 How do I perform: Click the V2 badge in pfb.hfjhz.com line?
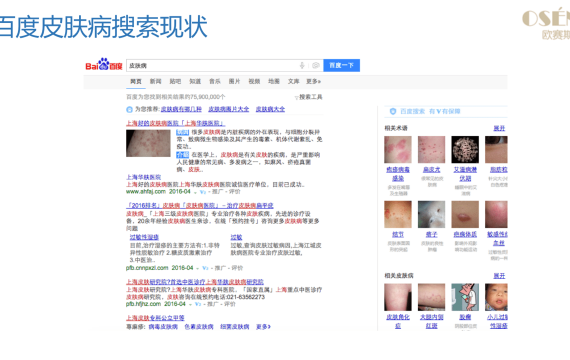tap(198, 304)
